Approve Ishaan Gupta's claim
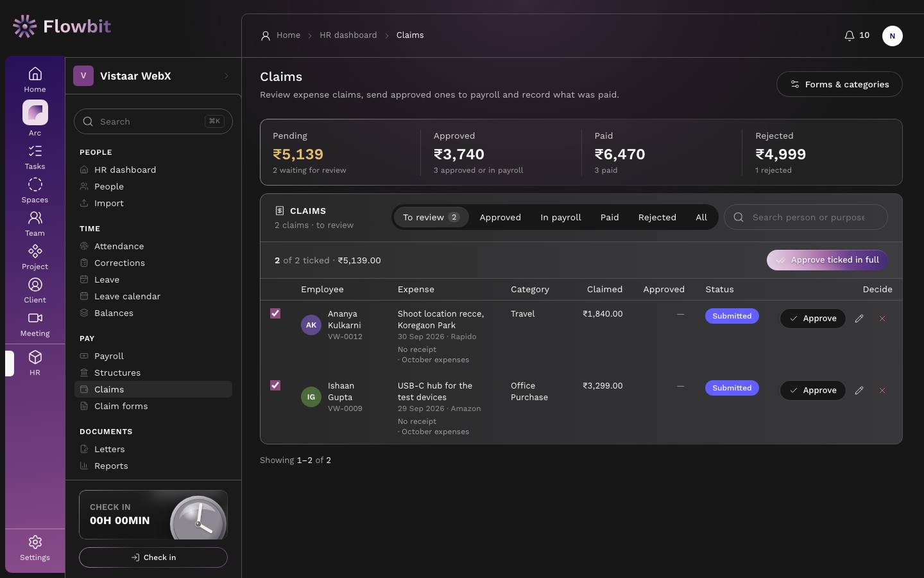 tap(813, 390)
